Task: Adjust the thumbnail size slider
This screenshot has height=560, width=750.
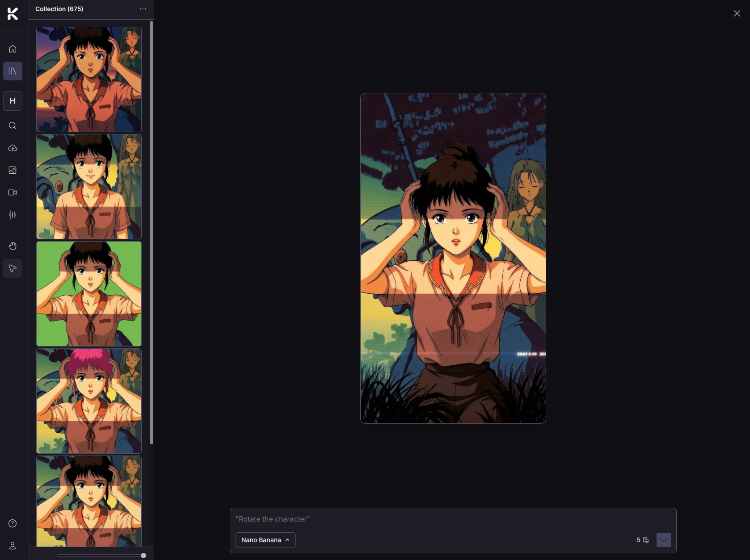Action: (143, 556)
